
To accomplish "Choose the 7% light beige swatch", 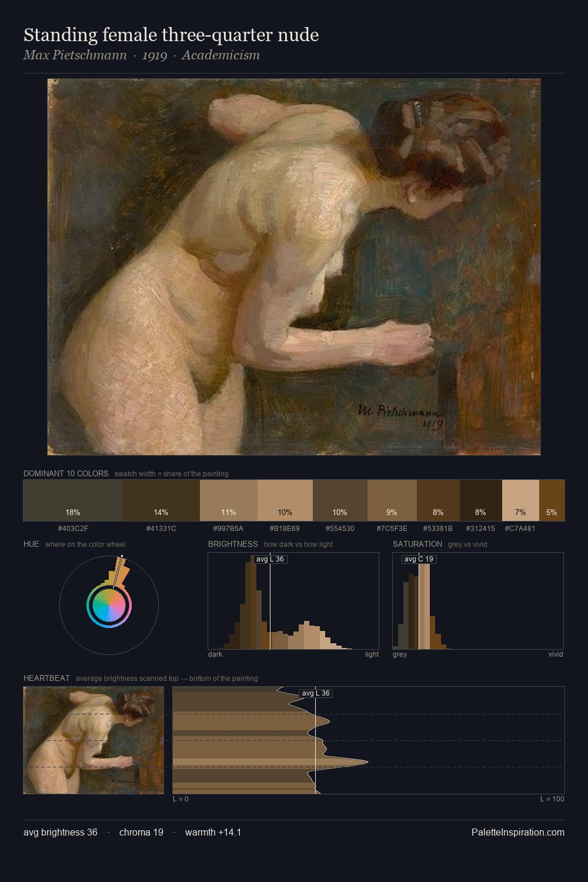I will pos(520,500).
